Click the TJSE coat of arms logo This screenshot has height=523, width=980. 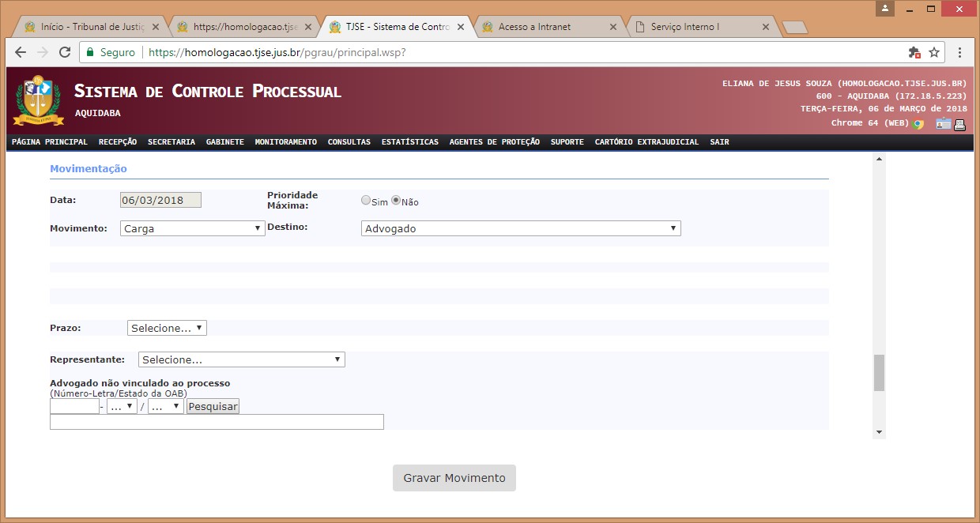[38, 100]
